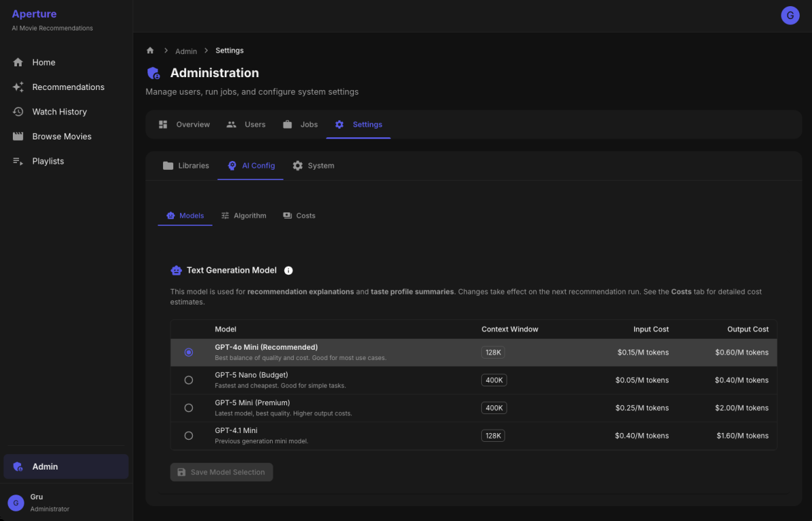The width and height of the screenshot is (812, 521).
Task: Click the Save Model Selection button
Action: point(221,472)
